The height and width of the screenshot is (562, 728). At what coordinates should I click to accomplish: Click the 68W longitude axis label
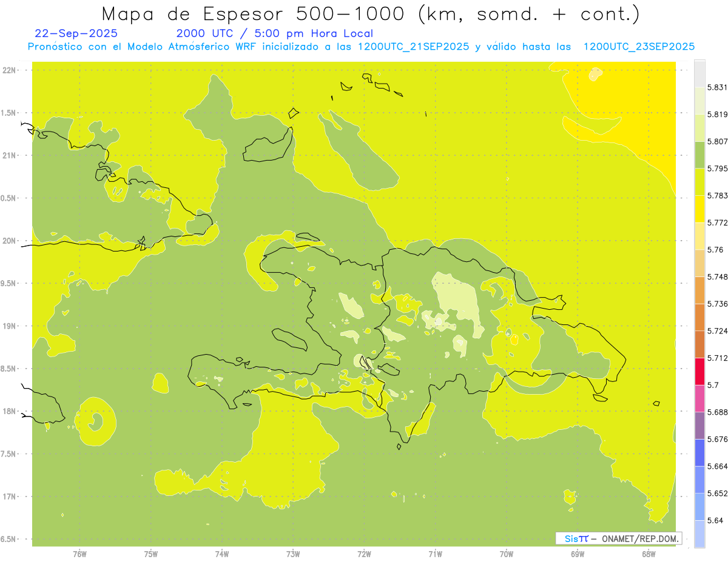pos(649,554)
